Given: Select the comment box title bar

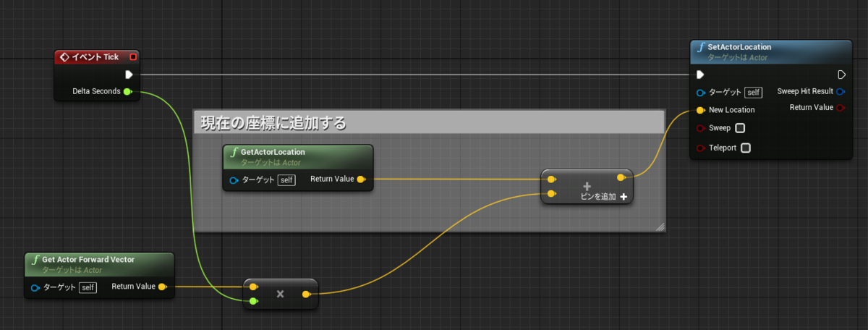Looking at the screenshot, I should pyautogui.click(x=430, y=122).
